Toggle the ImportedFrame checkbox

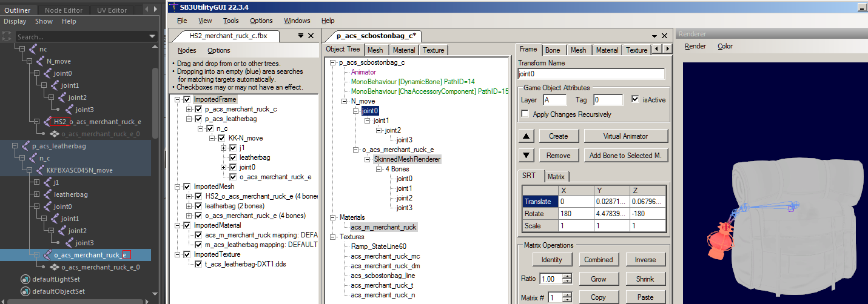[x=187, y=99]
